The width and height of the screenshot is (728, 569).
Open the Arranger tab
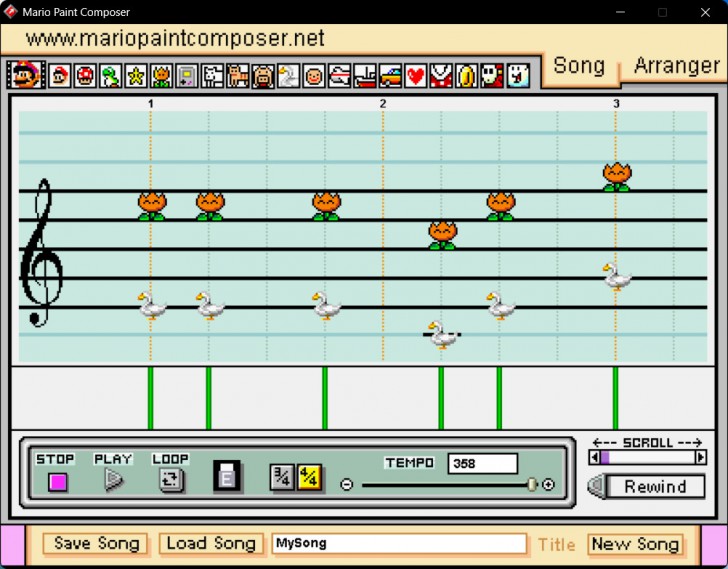tap(676, 66)
